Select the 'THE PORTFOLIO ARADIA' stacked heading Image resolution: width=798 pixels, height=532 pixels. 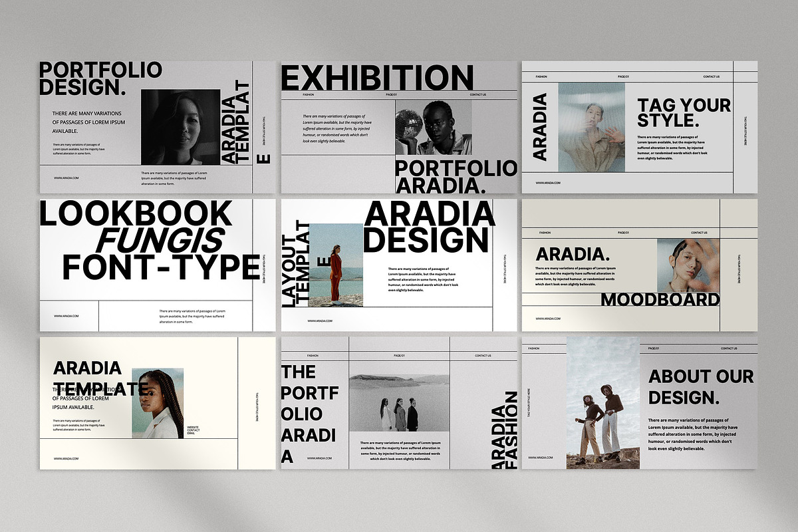tap(309, 413)
